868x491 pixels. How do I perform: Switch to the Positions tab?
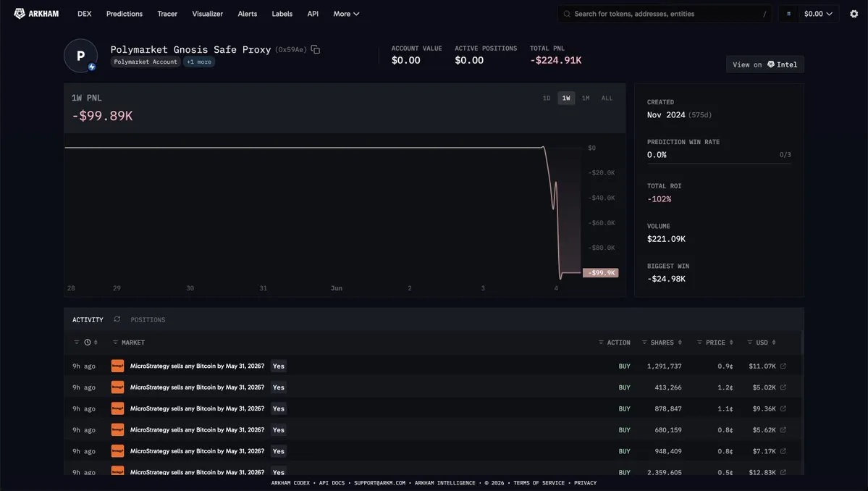(x=148, y=319)
